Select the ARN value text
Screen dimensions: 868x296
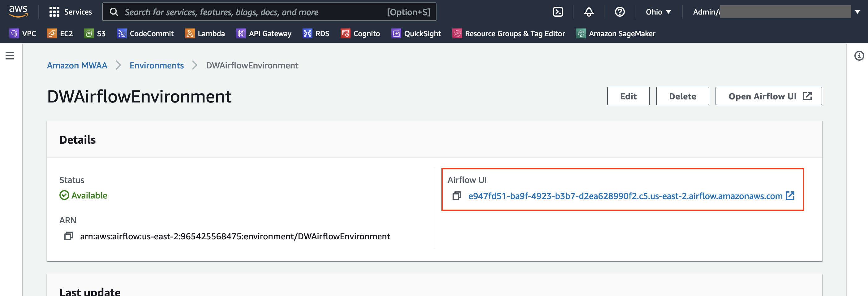point(235,236)
